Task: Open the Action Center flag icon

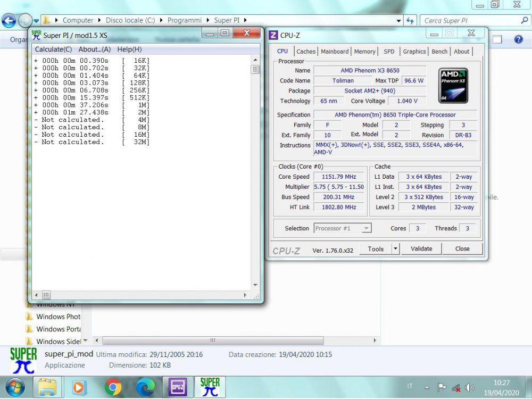Action: (442, 387)
